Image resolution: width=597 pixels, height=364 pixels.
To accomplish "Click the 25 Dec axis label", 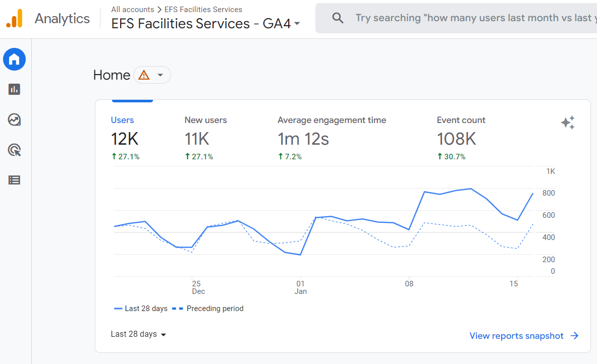I will (198, 287).
